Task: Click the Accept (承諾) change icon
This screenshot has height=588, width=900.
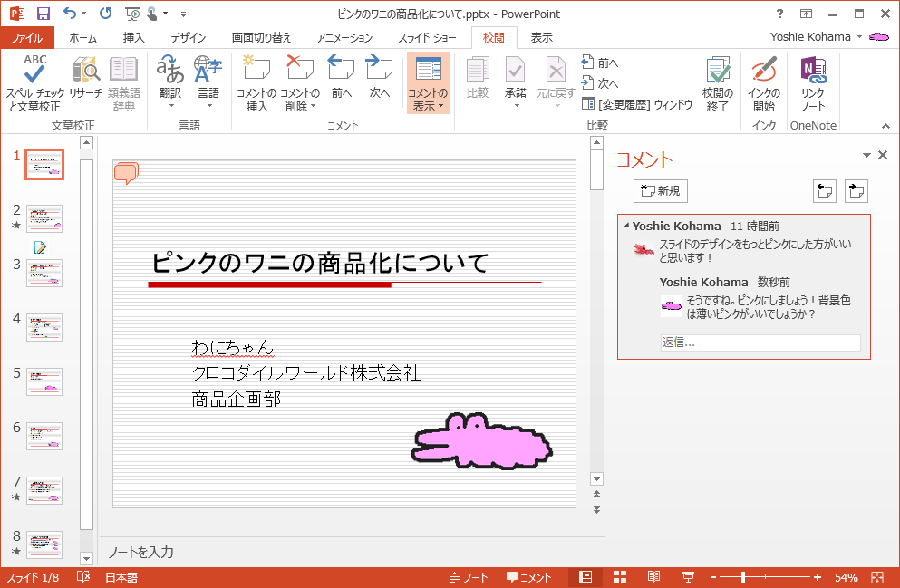Action: [x=515, y=70]
